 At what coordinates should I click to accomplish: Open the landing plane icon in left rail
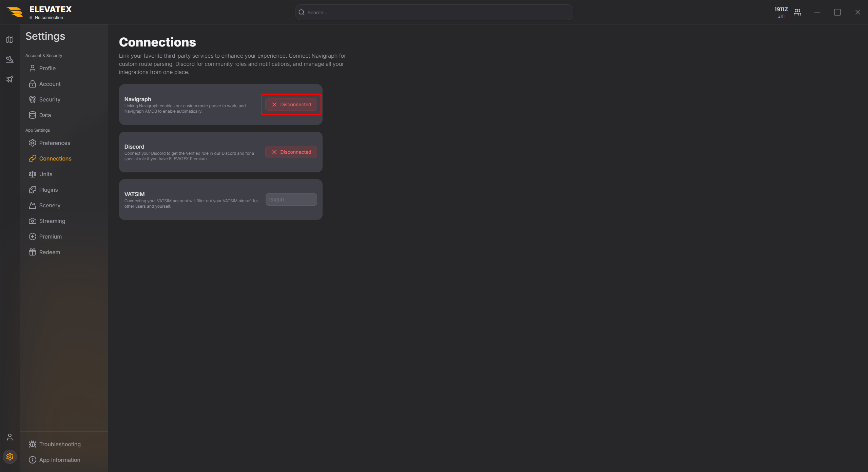(x=10, y=59)
